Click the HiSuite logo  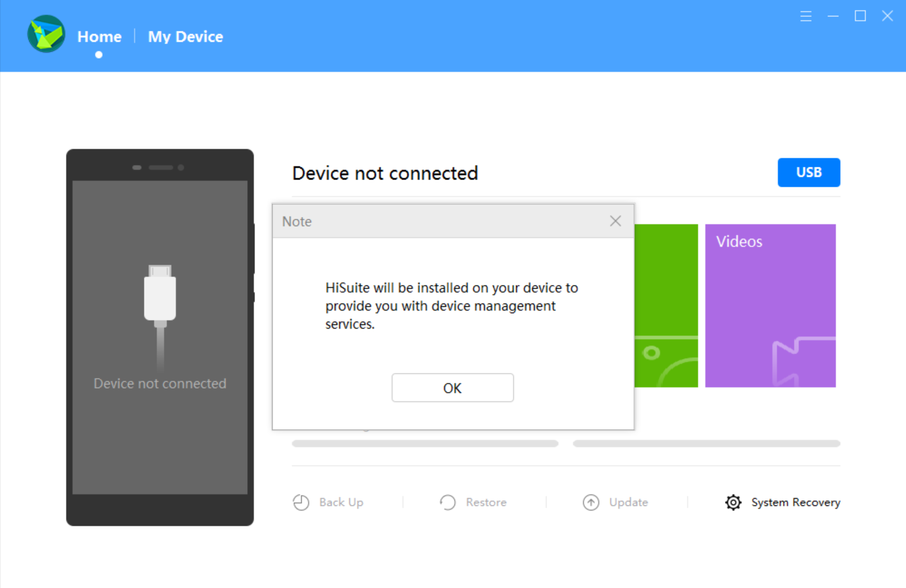(x=46, y=34)
